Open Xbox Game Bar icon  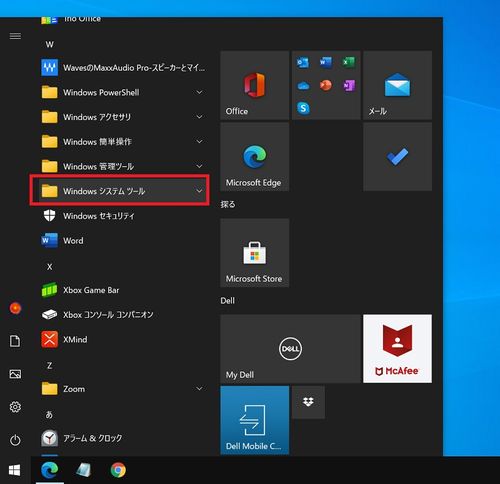tap(49, 290)
